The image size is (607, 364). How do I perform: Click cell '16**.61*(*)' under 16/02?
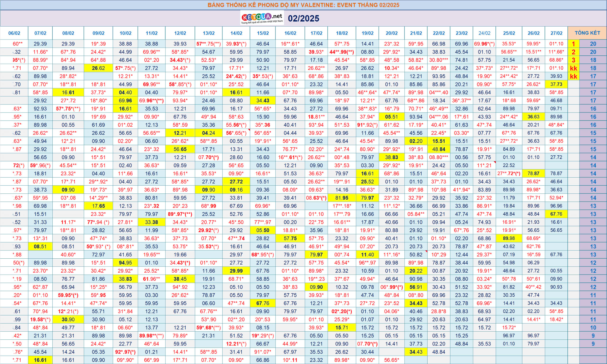point(290,157)
